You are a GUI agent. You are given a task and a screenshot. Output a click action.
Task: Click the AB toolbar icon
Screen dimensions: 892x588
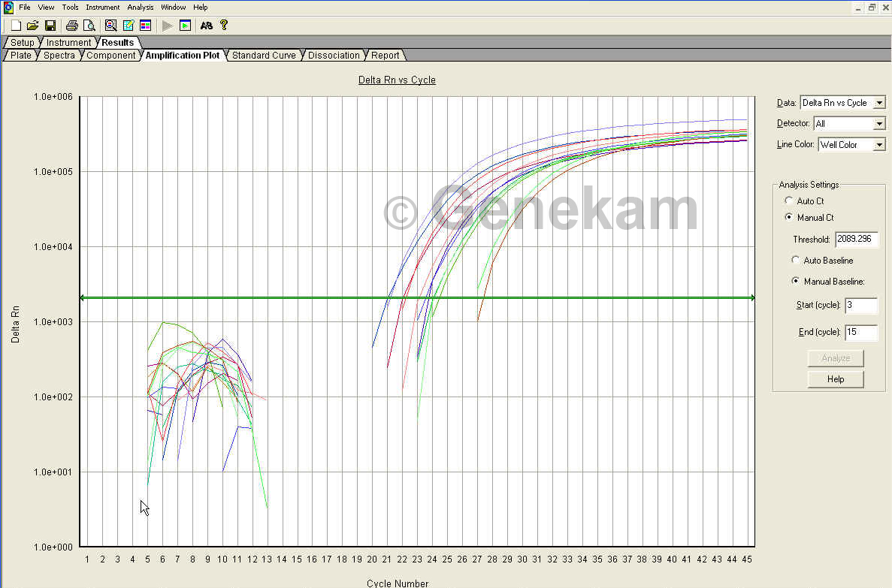click(207, 26)
